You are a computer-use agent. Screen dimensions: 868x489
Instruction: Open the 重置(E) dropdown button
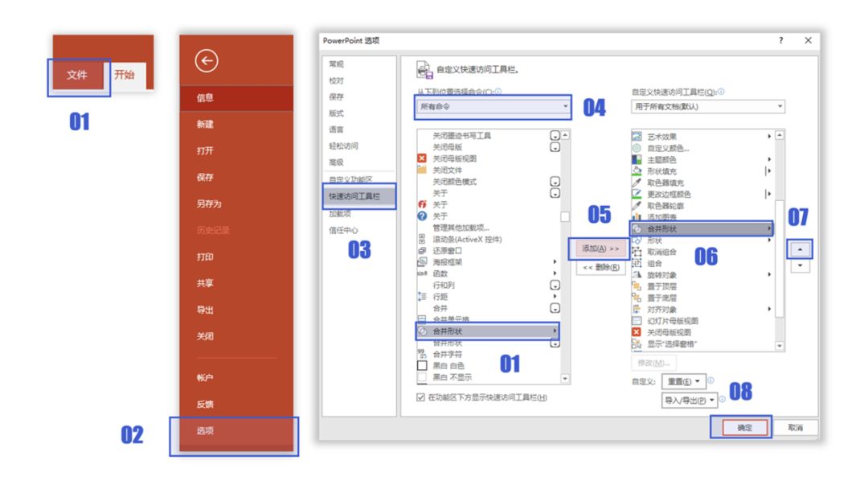tap(684, 381)
